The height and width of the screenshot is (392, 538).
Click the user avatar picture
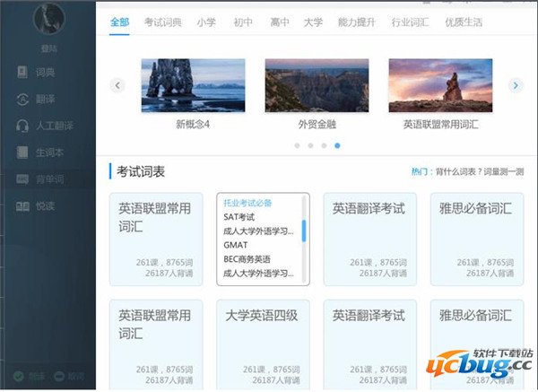click(x=48, y=19)
